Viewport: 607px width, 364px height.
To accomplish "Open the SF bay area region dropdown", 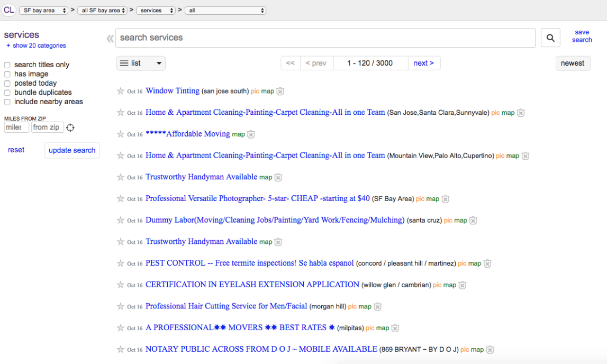I will click(x=44, y=11).
